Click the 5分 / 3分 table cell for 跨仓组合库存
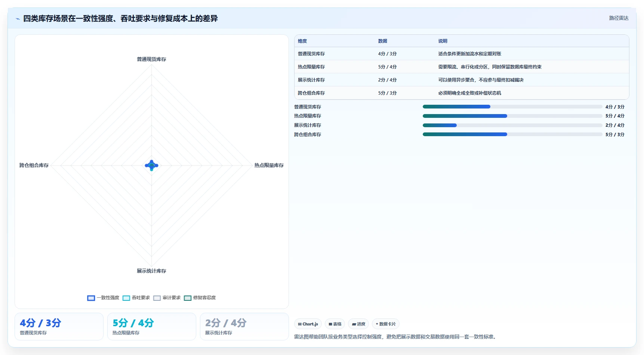Viewport: 644px width, 355px height. [x=387, y=93]
